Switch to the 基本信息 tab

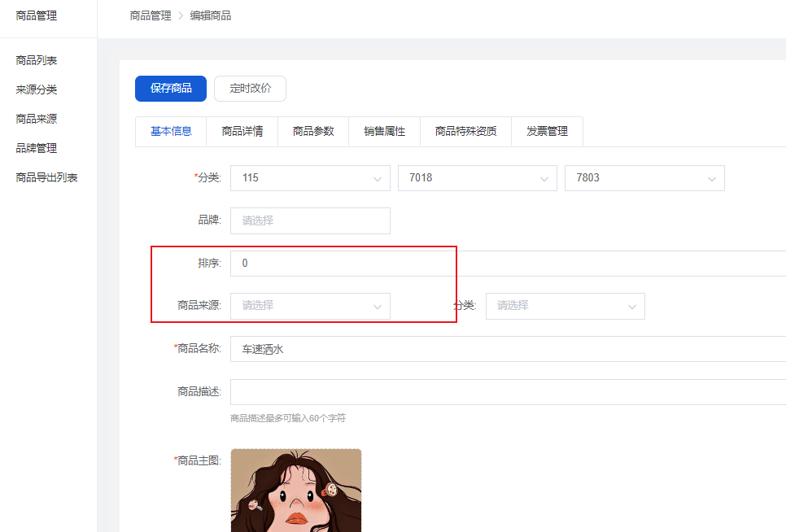click(171, 131)
